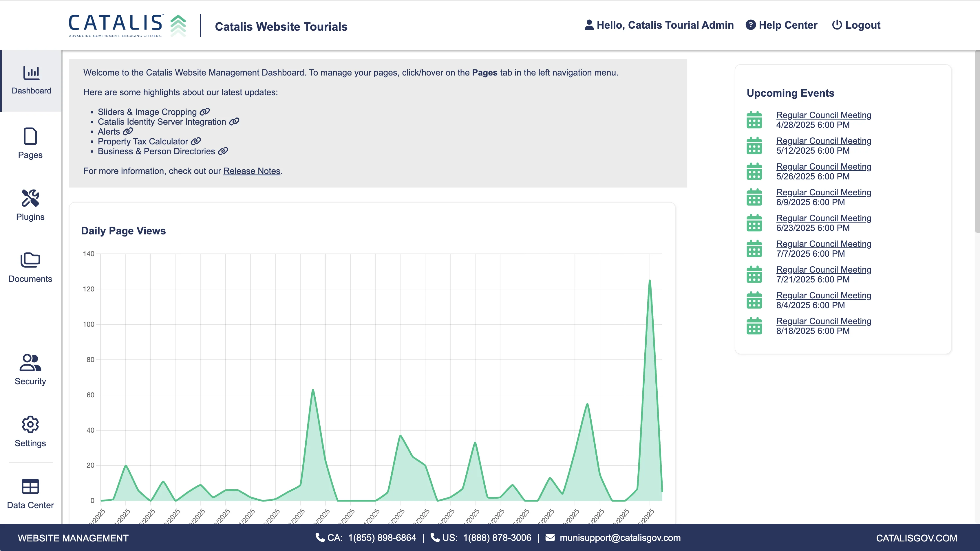
Task: Click the tallest peak in Daily Page Views chart
Action: (x=649, y=281)
